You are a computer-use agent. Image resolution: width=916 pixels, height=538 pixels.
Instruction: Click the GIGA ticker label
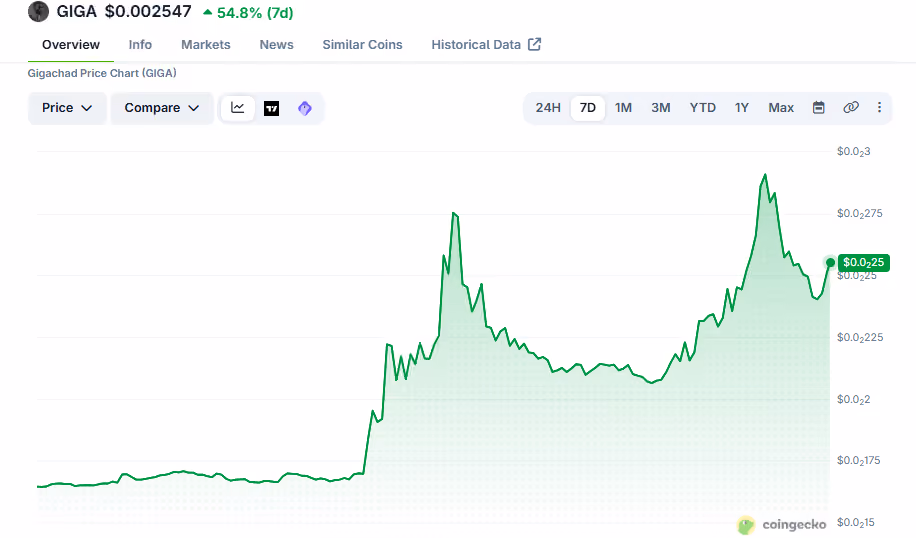77,12
